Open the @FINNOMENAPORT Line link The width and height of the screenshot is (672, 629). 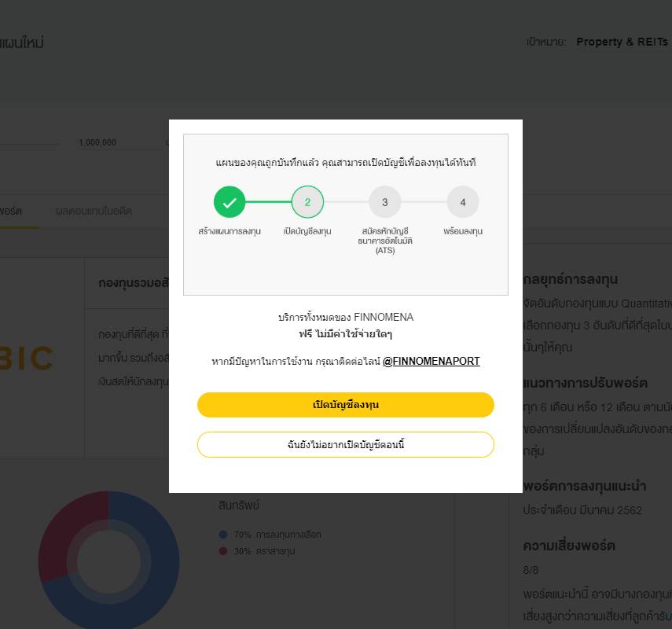(x=431, y=362)
